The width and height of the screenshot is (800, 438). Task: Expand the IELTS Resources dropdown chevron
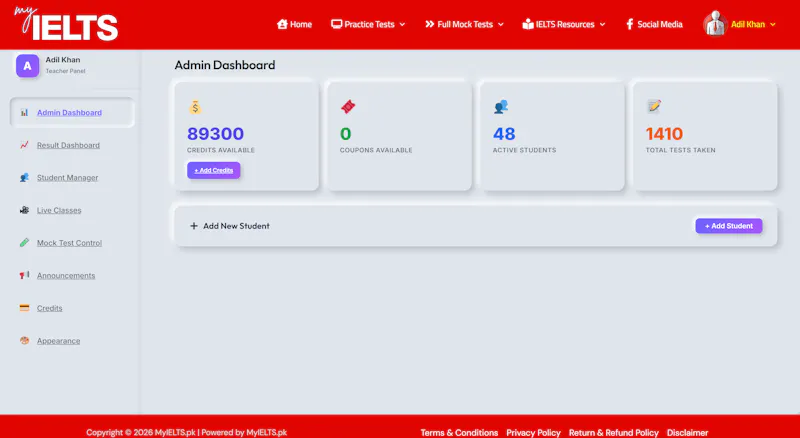tap(602, 25)
